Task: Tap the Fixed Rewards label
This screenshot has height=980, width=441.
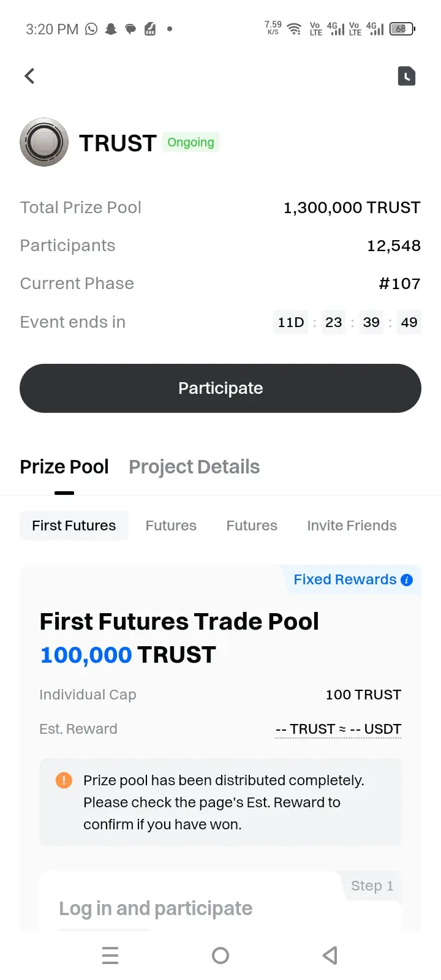Action: pos(345,579)
